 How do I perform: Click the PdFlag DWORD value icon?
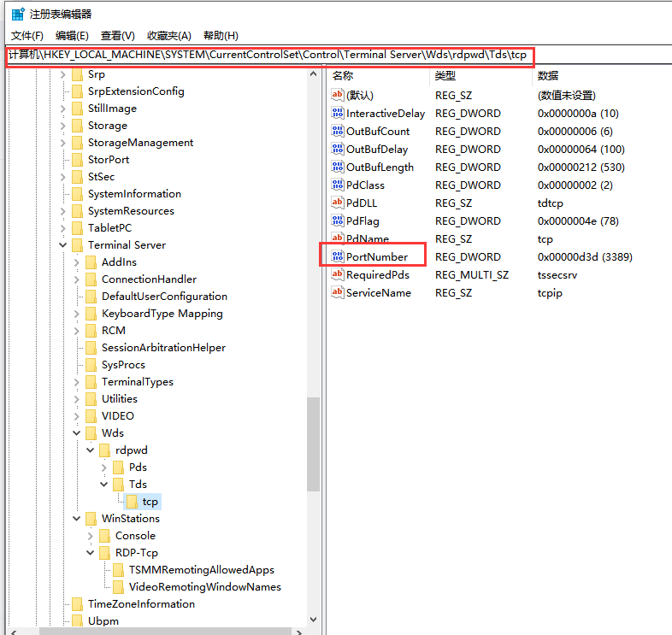click(x=338, y=220)
